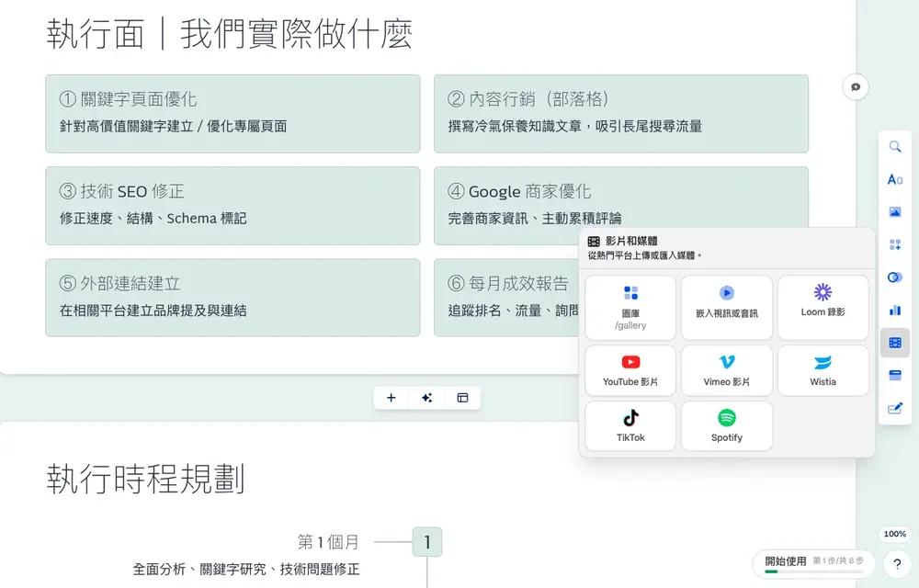Select the video and media sidebar icon

[894, 343]
